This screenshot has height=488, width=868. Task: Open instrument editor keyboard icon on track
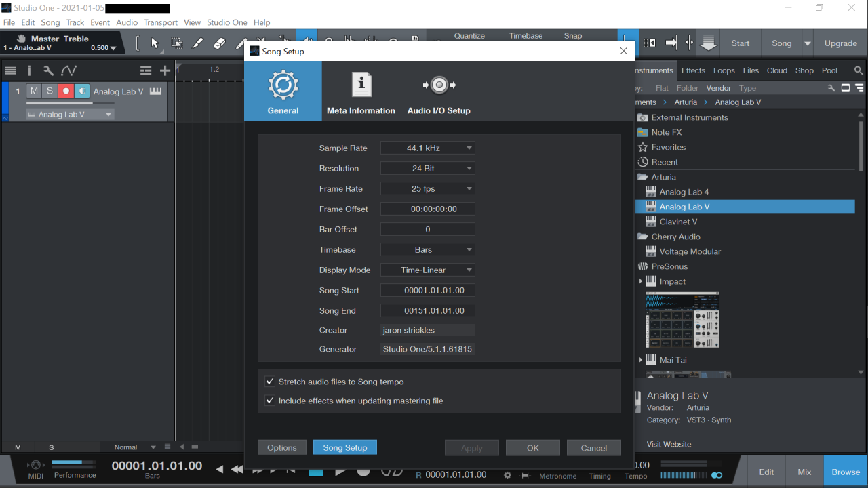[156, 91]
